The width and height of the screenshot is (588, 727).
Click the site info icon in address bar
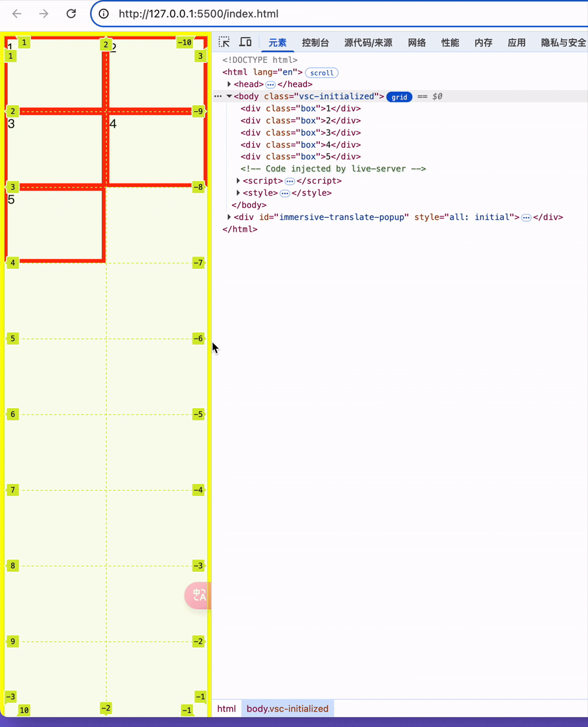point(103,14)
